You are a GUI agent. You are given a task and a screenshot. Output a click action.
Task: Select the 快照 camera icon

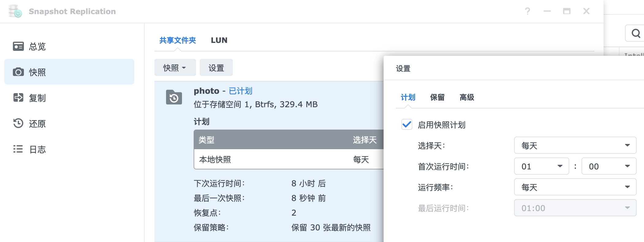tap(18, 72)
